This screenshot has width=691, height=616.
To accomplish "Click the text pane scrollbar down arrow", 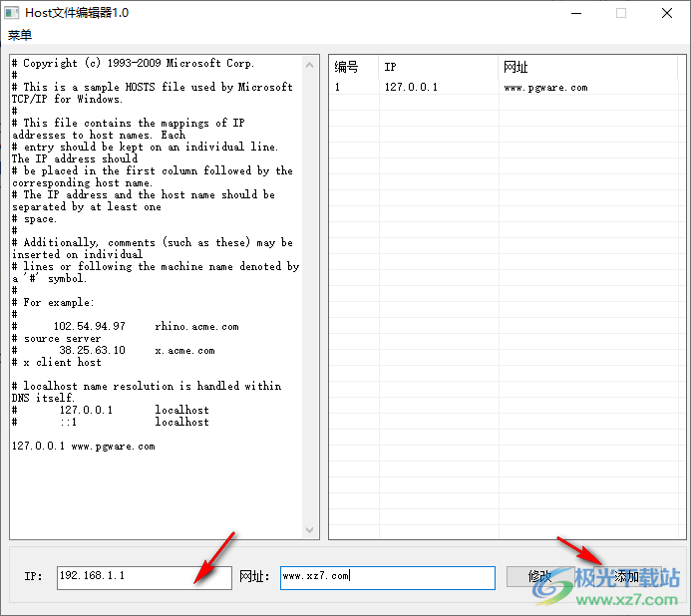I will coord(309,530).
